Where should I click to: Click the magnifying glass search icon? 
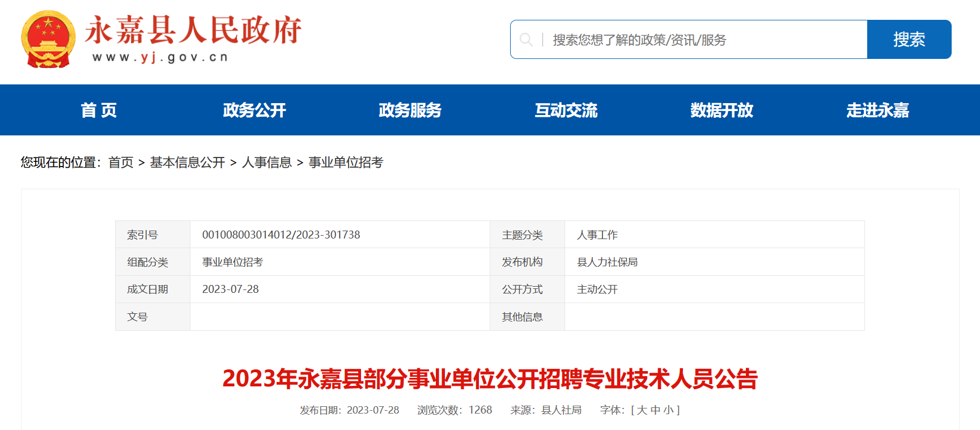pos(526,40)
